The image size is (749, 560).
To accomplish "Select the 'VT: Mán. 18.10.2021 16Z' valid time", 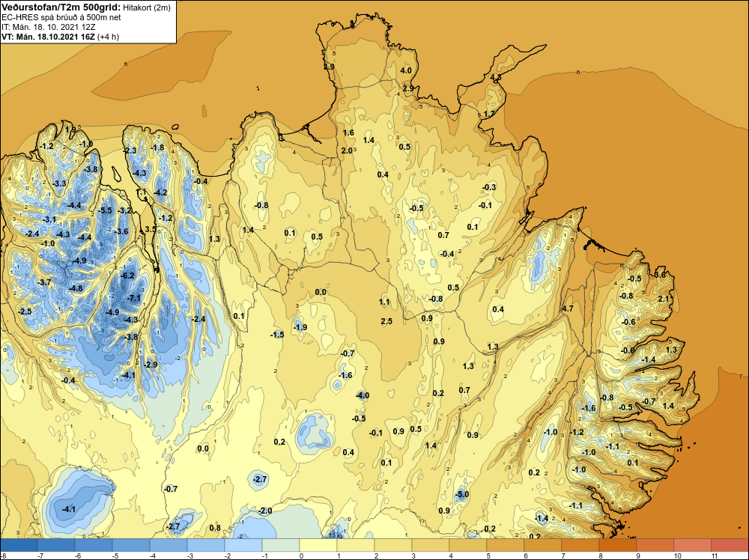I will tap(48, 37).
